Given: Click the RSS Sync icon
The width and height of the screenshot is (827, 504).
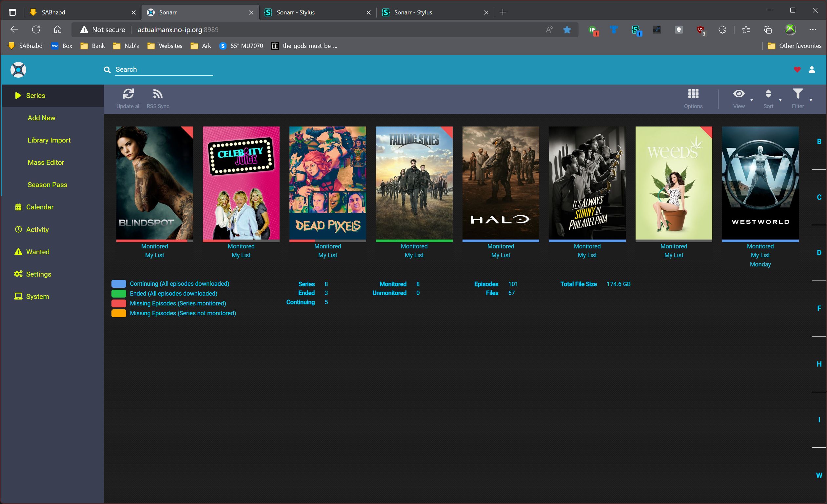Looking at the screenshot, I should [158, 94].
